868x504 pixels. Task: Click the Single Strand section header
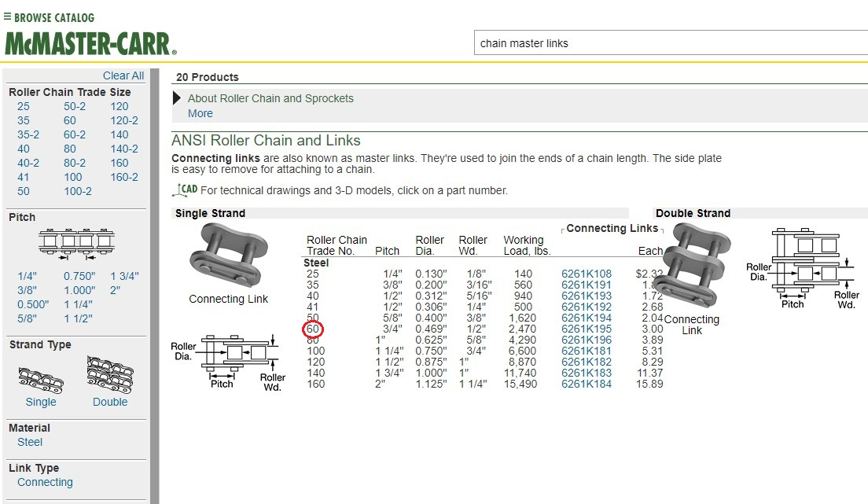[211, 213]
